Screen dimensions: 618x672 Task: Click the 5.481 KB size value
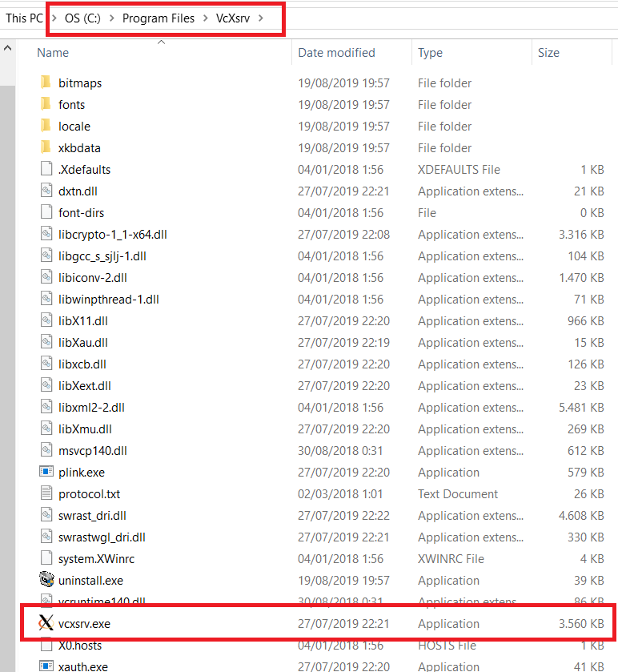tap(581, 407)
